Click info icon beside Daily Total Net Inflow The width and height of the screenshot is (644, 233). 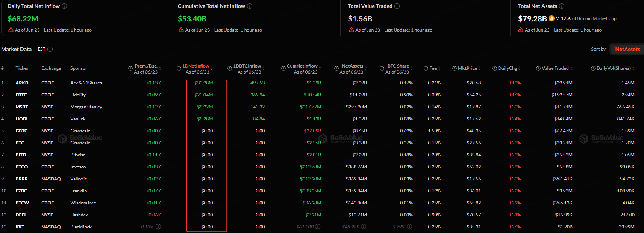tap(64, 6)
